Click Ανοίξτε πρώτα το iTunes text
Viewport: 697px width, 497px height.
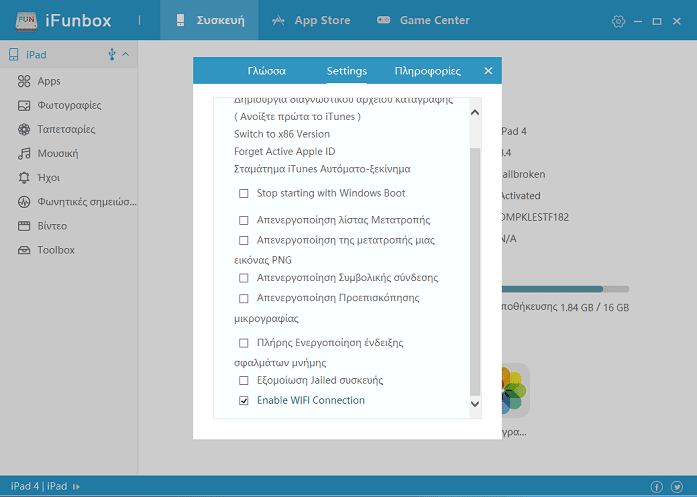[x=297, y=116]
